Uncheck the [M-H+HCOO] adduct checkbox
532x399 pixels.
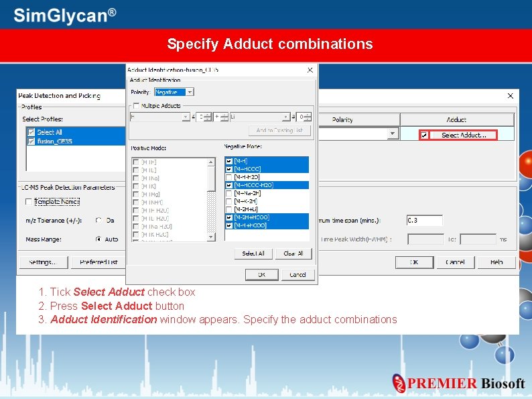tap(229, 225)
